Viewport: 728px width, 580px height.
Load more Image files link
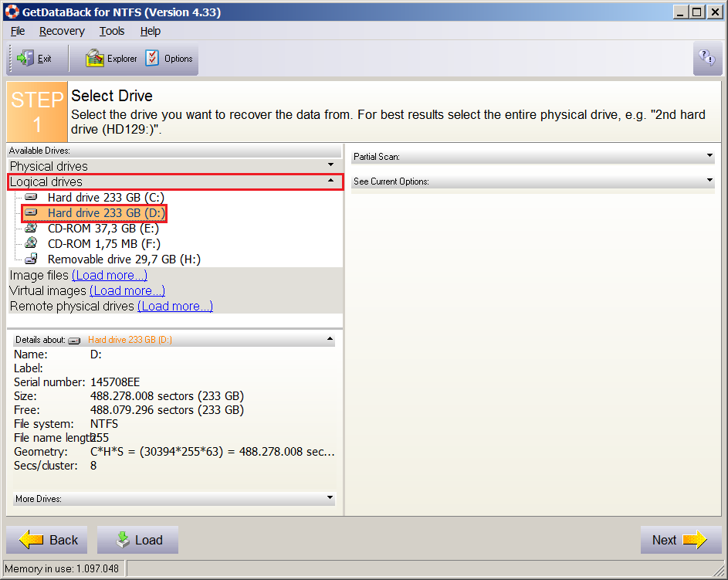click(x=110, y=276)
